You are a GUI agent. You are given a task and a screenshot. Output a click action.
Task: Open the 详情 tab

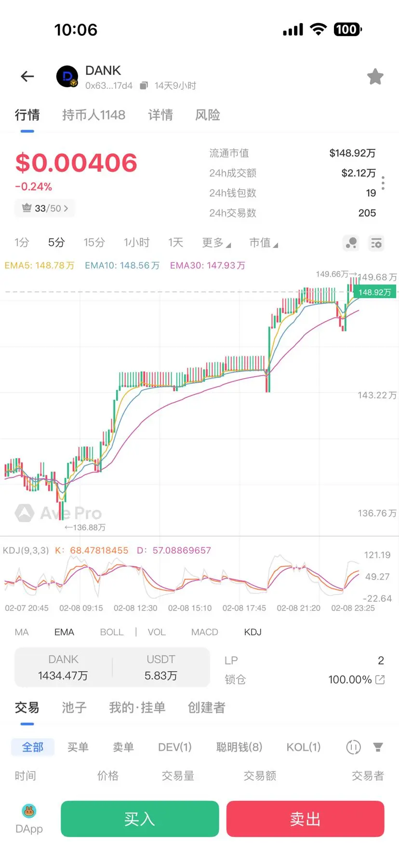[x=160, y=115]
